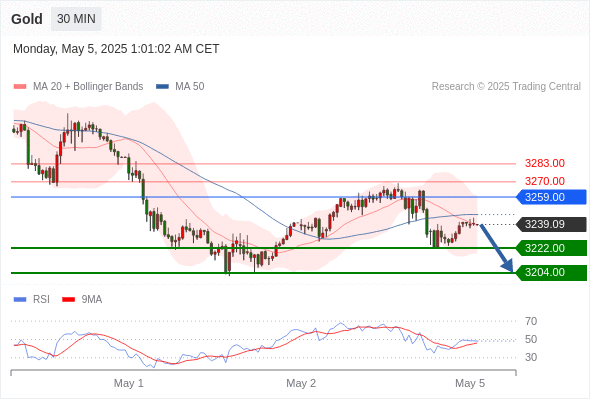Viewport: 590px width, 400px height.
Task: Click the RSI legend label
Action: point(41,300)
